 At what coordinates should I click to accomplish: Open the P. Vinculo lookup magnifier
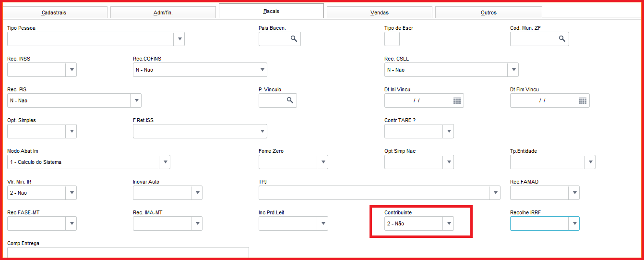290,100
